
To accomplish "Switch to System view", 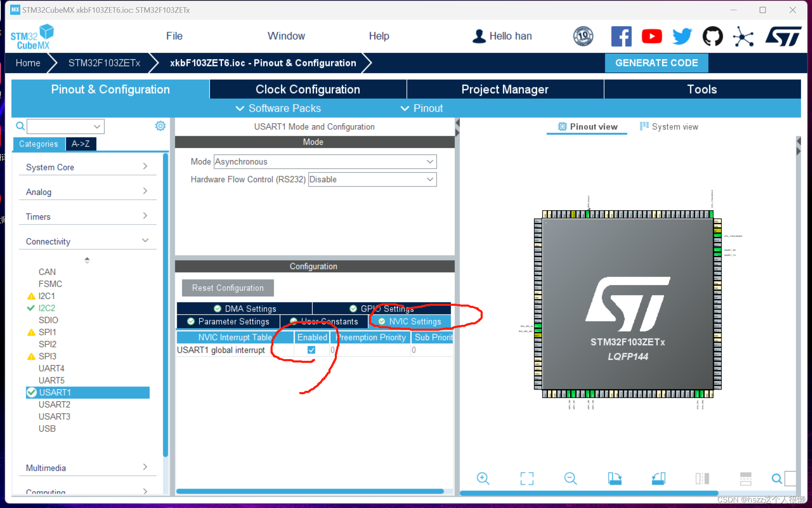I will pos(669,126).
